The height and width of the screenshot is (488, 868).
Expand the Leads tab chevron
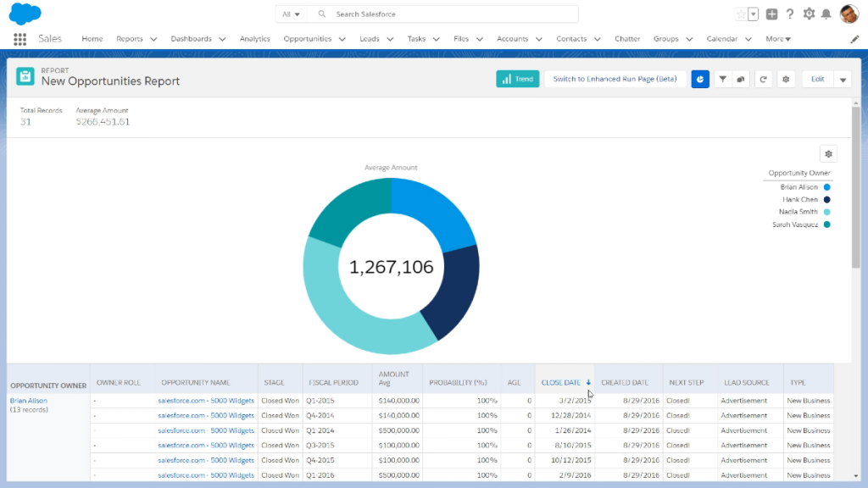point(390,39)
